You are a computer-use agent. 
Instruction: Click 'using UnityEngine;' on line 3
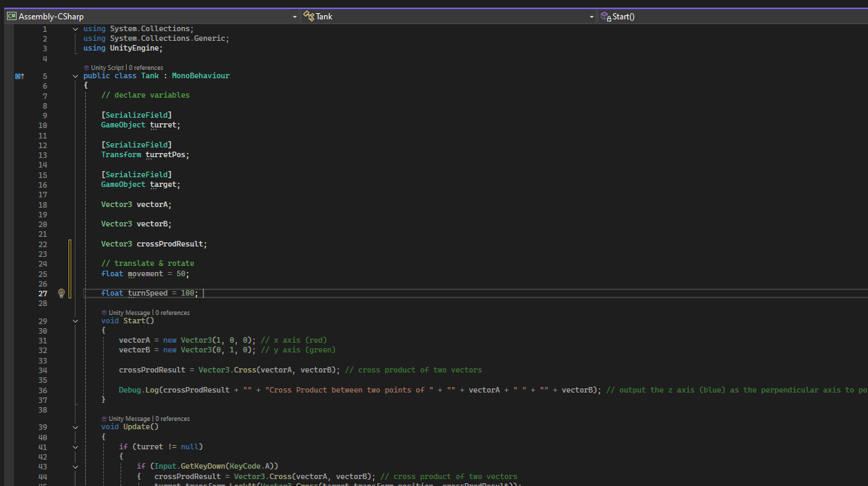123,48
